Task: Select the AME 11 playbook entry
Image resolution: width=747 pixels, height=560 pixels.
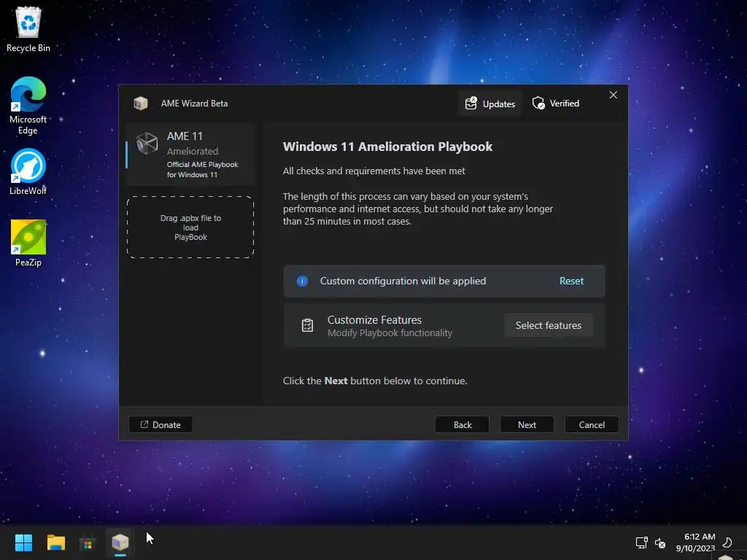Action: coord(190,155)
